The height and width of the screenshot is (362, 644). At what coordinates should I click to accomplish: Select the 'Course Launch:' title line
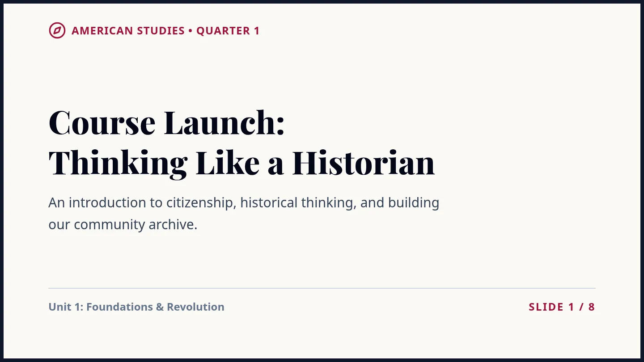point(166,122)
